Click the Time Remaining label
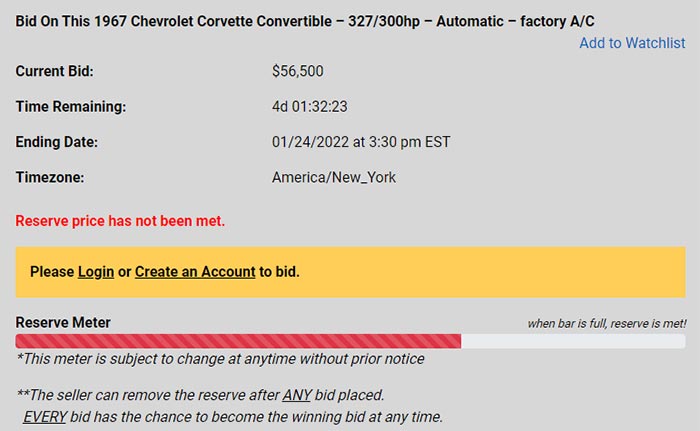Image resolution: width=700 pixels, height=431 pixels. 71,106
